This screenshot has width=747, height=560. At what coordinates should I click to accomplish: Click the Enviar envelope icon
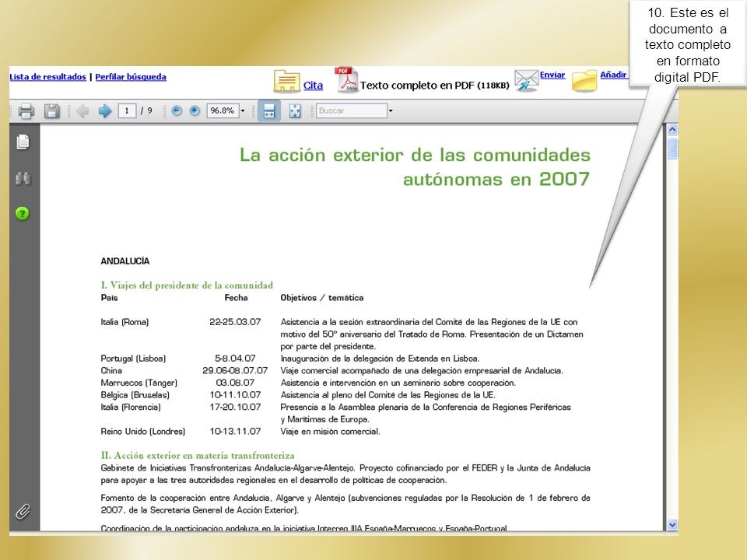pos(527,80)
